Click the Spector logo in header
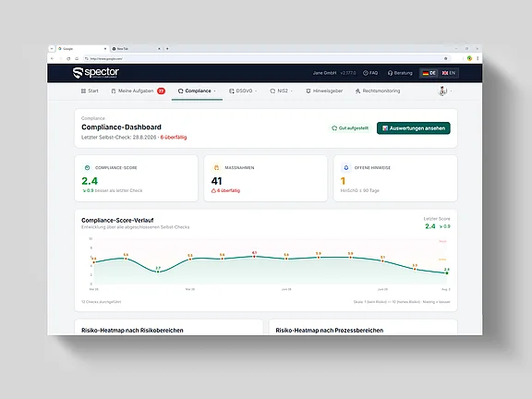Viewport: 532px width, 399px height. click(x=96, y=73)
